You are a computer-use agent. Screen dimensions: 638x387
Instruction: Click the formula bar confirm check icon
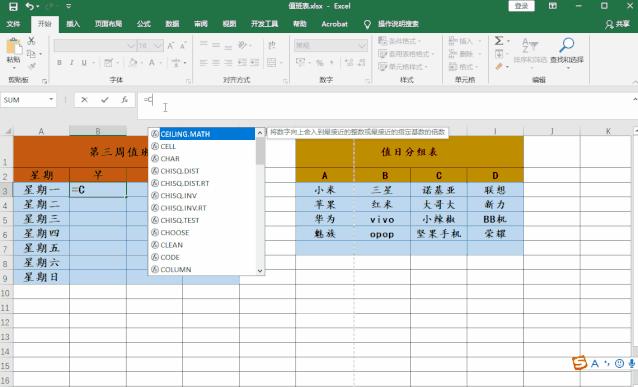105,100
